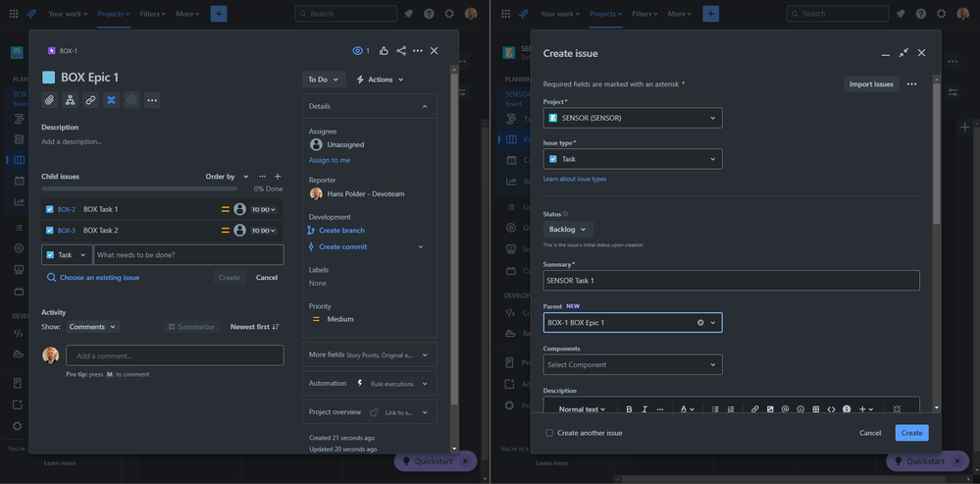The image size is (980, 484).
Task: Click the blue Create button in Create issue dialog
Action: tap(911, 433)
